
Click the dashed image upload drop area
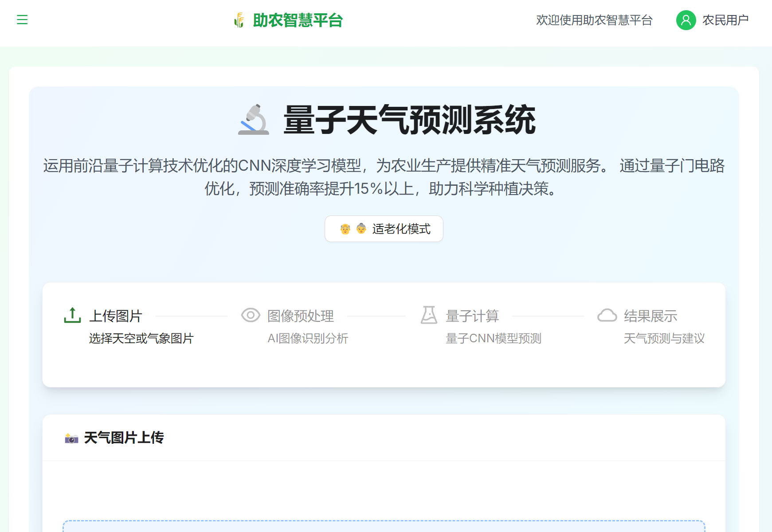pos(384,526)
